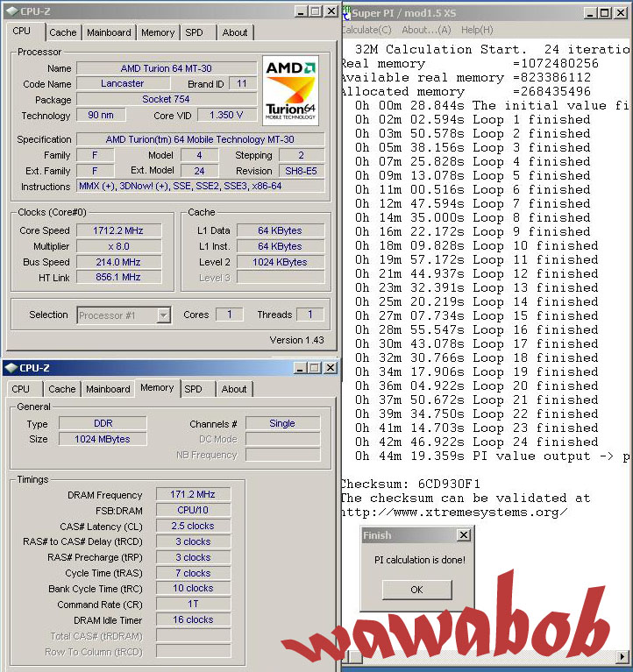Expand the Processor #1 selection dropdown
The width and height of the screenshot is (633, 672).
pos(163,315)
